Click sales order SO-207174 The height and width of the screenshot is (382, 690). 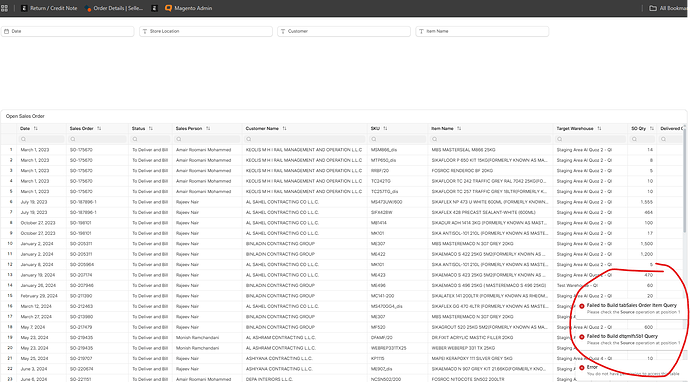pos(81,275)
